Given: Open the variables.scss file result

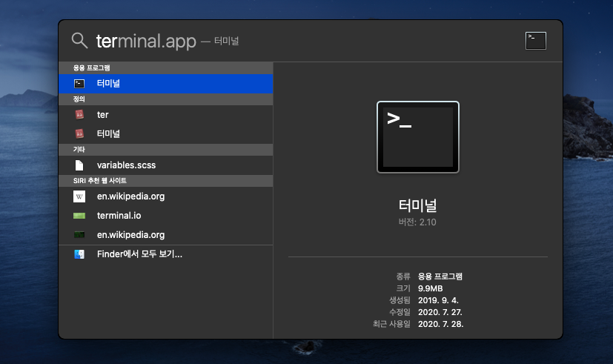Looking at the screenshot, I should [x=166, y=165].
